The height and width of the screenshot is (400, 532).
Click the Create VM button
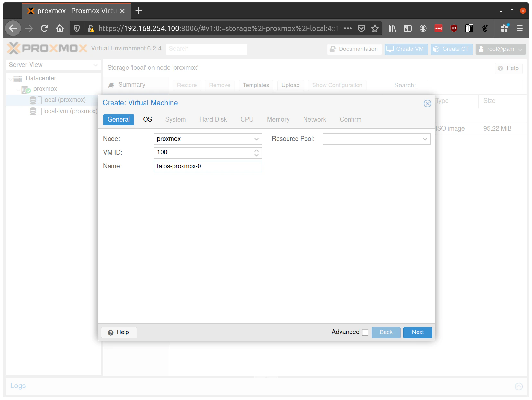point(406,49)
